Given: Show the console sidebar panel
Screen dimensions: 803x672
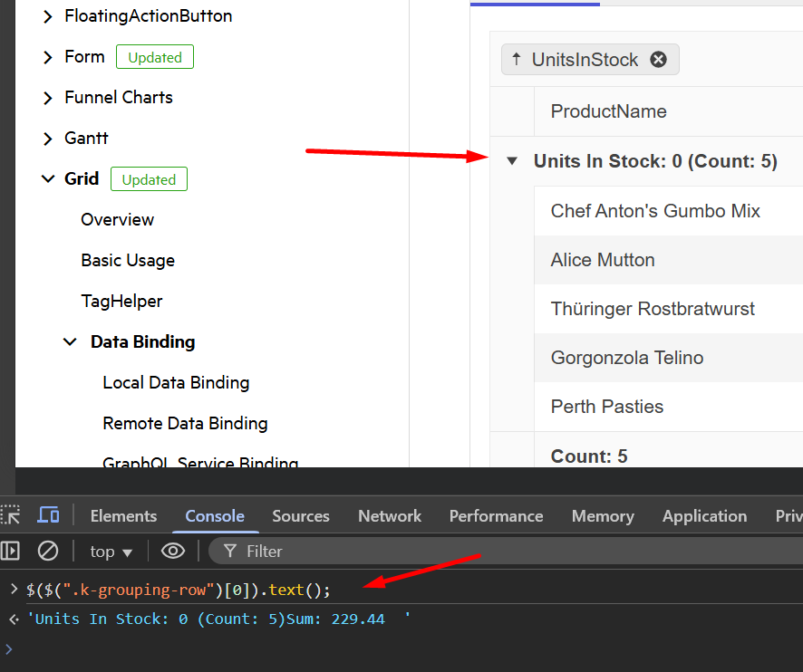Looking at the screenshot, I should pos(11,551).
